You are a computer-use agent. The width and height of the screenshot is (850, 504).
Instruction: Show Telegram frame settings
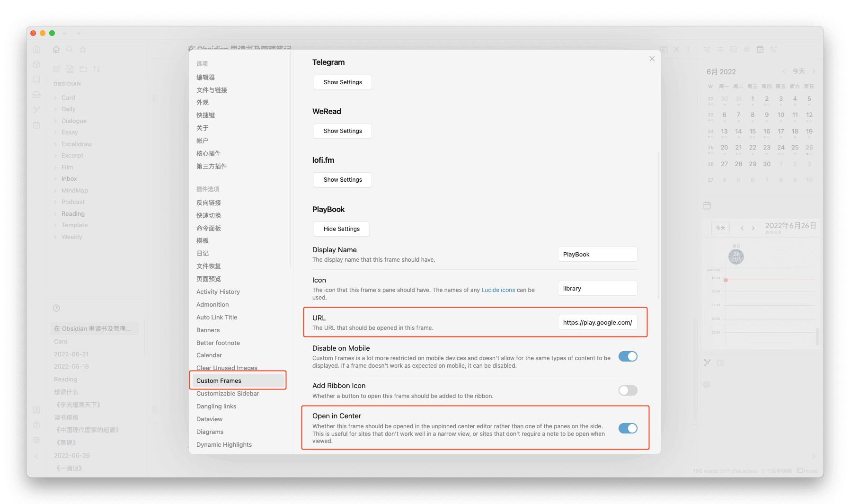pos(343,82)
